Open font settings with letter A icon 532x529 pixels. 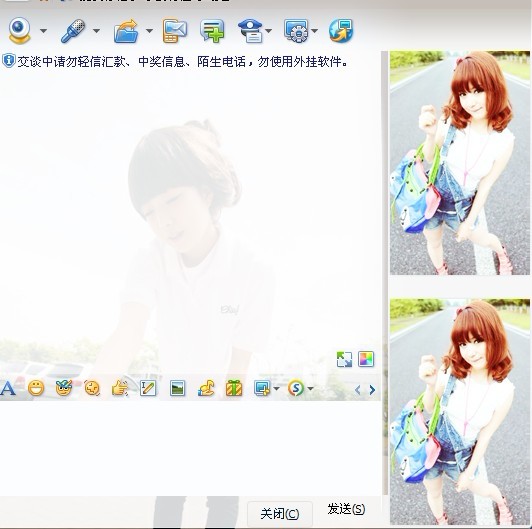point(7,388)
